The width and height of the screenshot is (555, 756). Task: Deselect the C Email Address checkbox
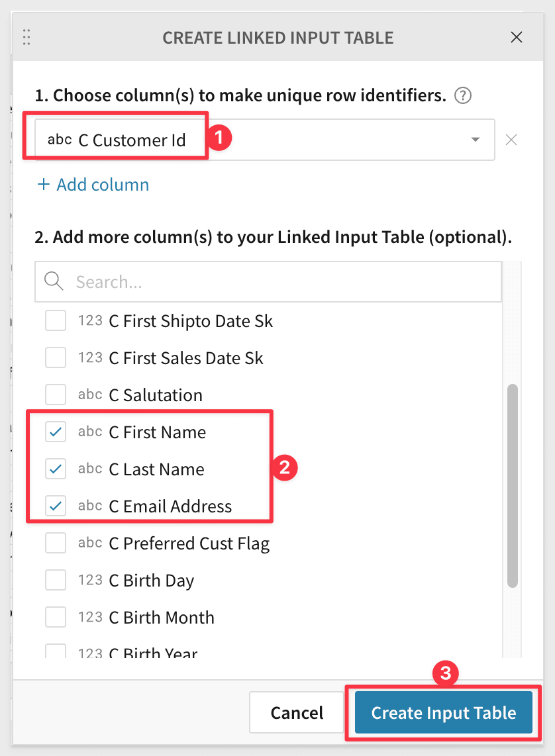pos(56,506)
